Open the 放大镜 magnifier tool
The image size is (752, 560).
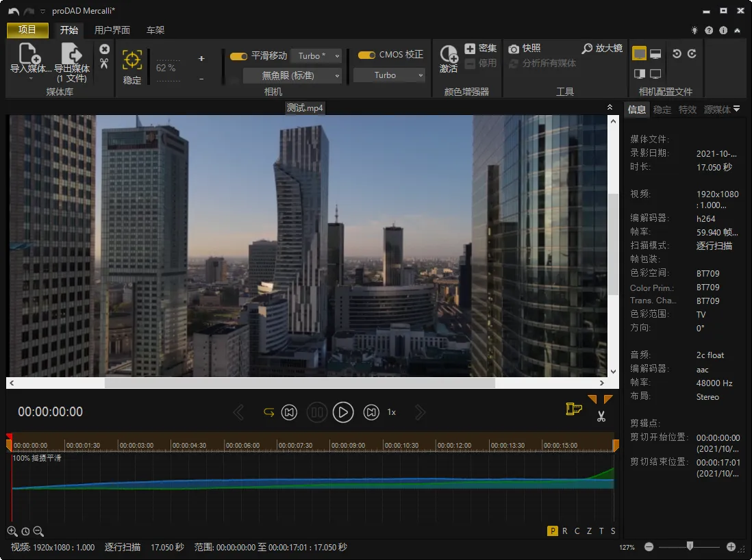pos(587,49)
